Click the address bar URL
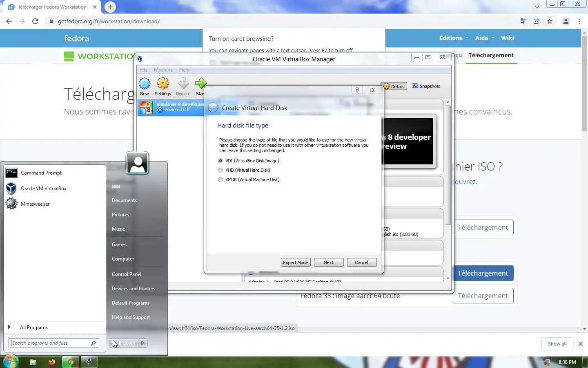This screenshot has height=368, width=588. click(x=109, y=21)
